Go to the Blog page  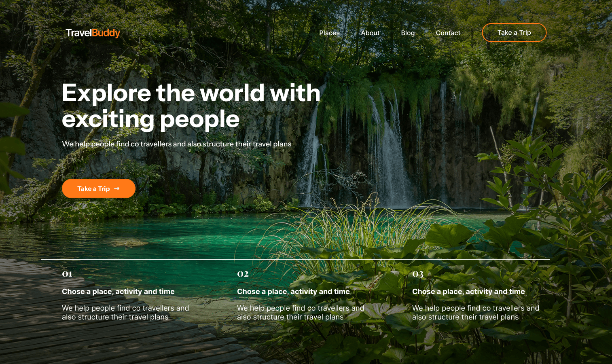click(x=408, y=33)
